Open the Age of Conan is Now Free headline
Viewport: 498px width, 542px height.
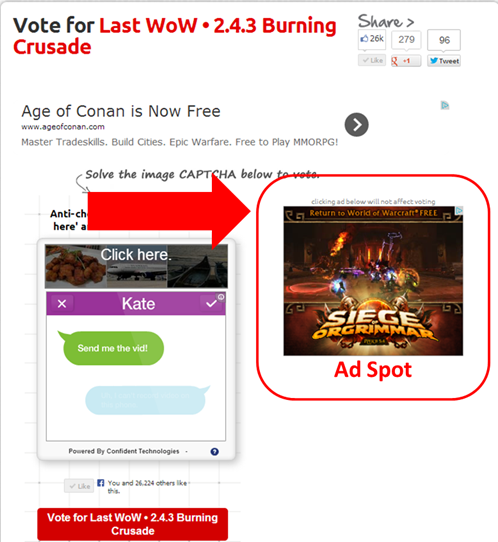(121, 111)
